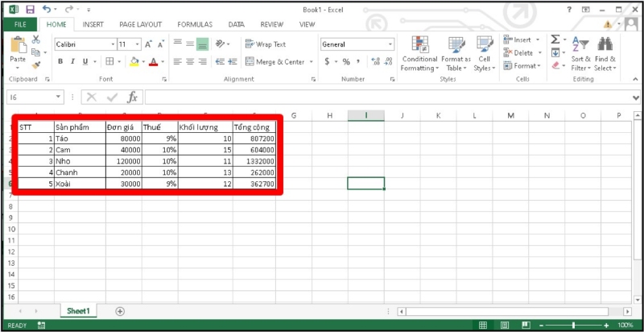Viewport: 644px width, 332px height.
Task: Add a new sheet with plus icon
Action: coord(119,312)
